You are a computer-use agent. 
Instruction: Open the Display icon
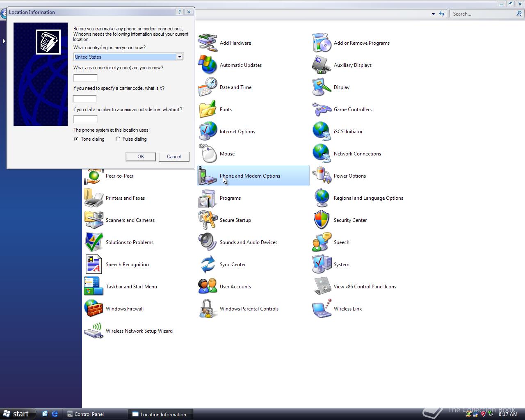coord(322,87)
